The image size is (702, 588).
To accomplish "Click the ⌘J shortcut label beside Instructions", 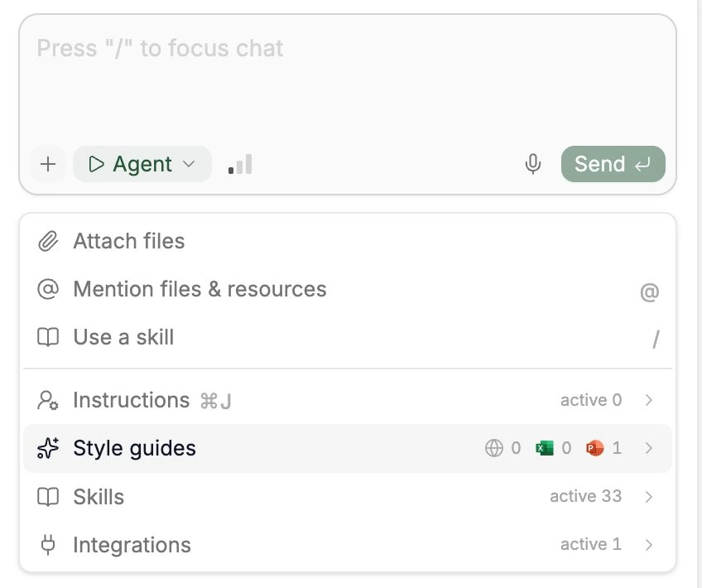I will point(215,402).
